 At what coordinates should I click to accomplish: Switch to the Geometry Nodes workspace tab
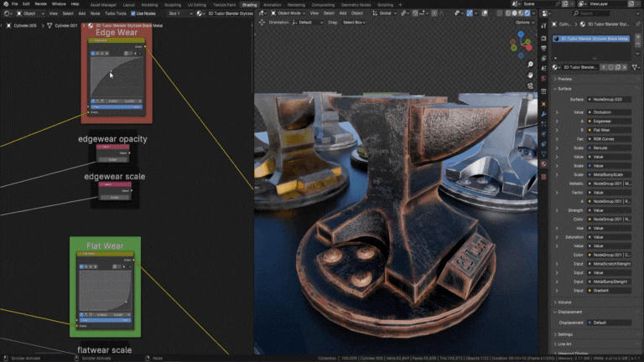click(356, 5)
